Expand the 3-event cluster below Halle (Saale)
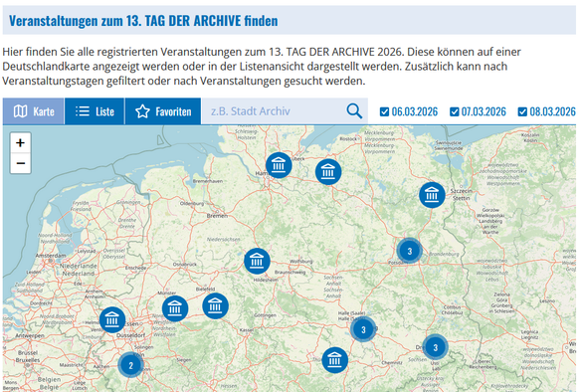Viewport: 582px width, 392px height. click(363, 329)
